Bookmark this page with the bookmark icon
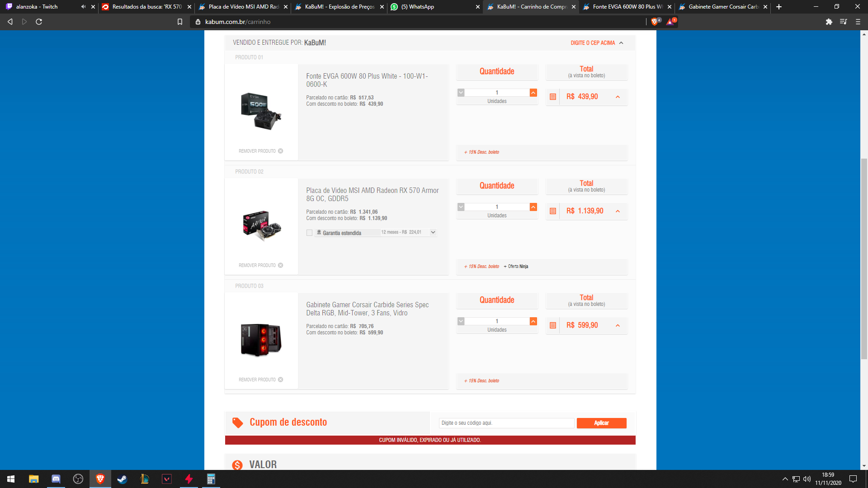The height and width of the screenshot is (488, 868). pos(180,22)
